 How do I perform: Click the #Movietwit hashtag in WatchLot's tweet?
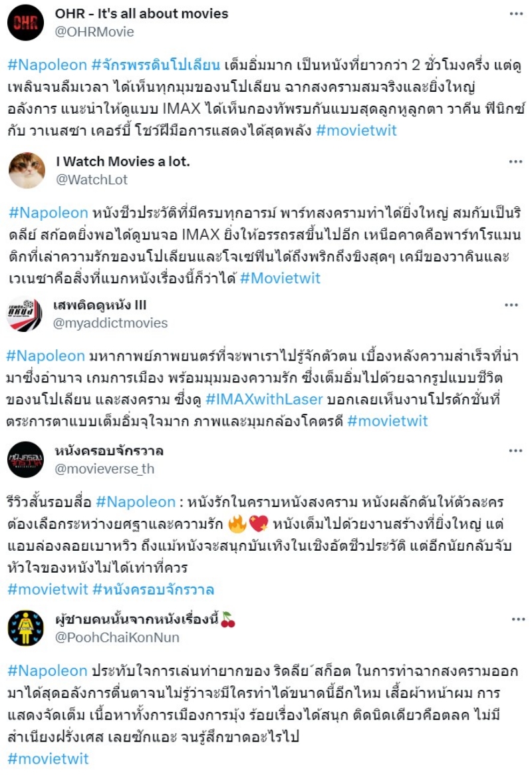[280, 278]
